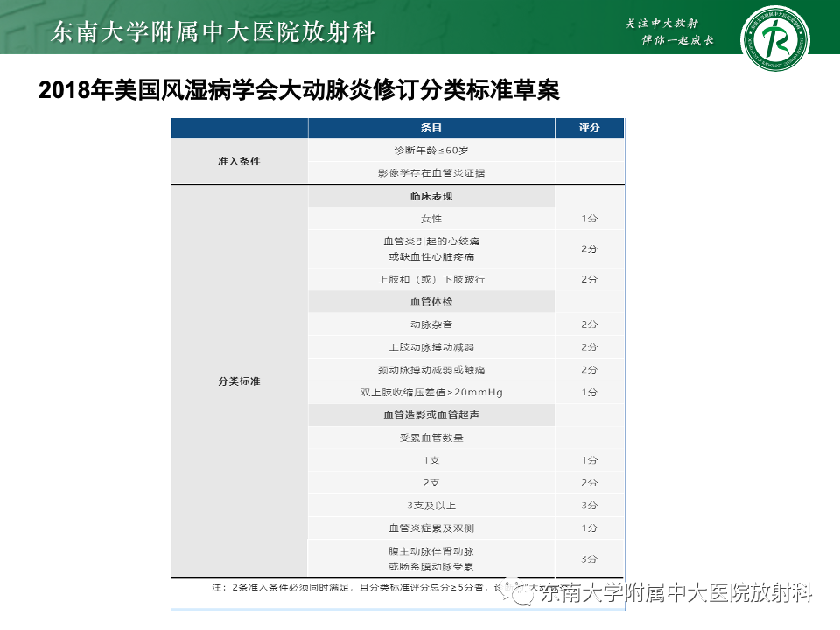The image size is (840, 630).
Task: Click the 血管体检 section heading
Action: 431,302
